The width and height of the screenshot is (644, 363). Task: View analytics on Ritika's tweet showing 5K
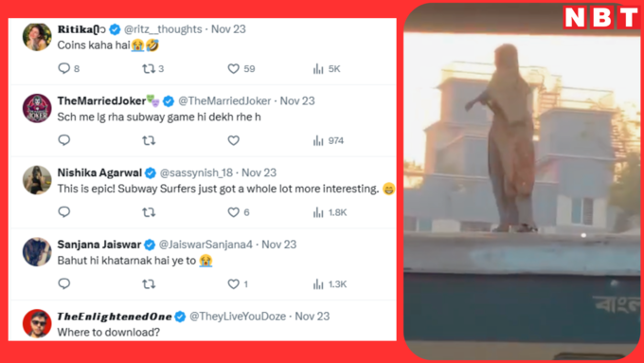[x=327, y=68]
